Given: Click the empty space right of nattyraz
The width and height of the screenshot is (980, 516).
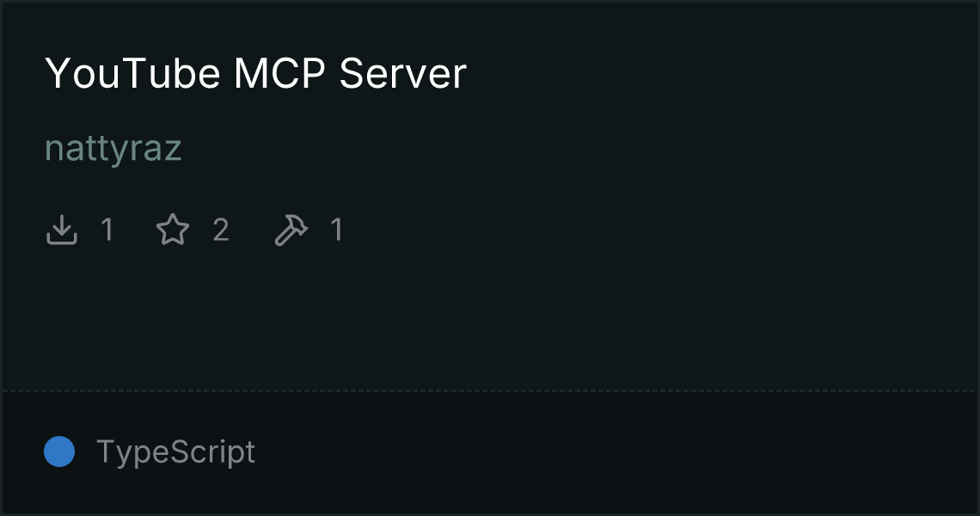Looking at the screenshot, I should [575, 149].
